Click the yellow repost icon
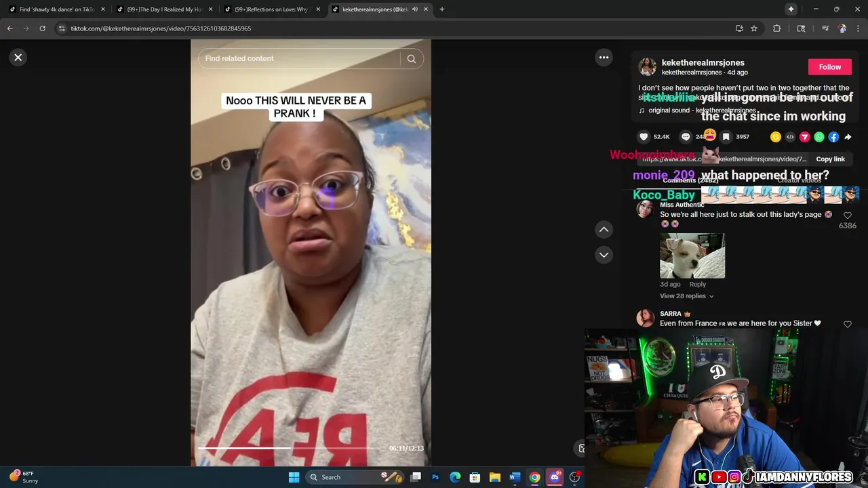This screenshot has height=488, width=868. coord(776,137)
